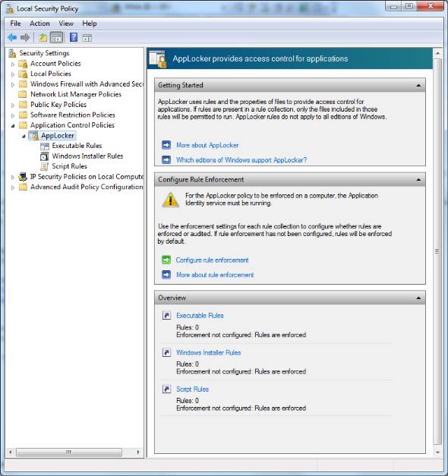Click shortcut icon beside Windows Installer Rules overview
The height and width of the screenshot is (476, 448).
(x=166, y=352)
